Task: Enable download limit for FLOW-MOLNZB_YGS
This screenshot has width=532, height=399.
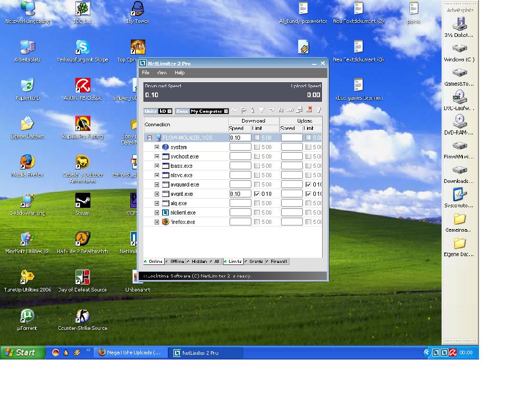Action: (x=257, y=138)
